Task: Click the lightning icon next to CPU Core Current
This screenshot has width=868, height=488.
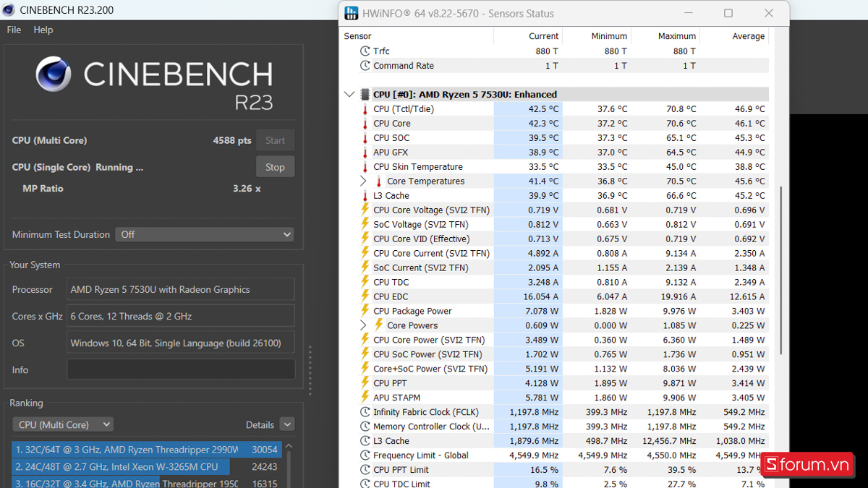Action: (365, 253)
